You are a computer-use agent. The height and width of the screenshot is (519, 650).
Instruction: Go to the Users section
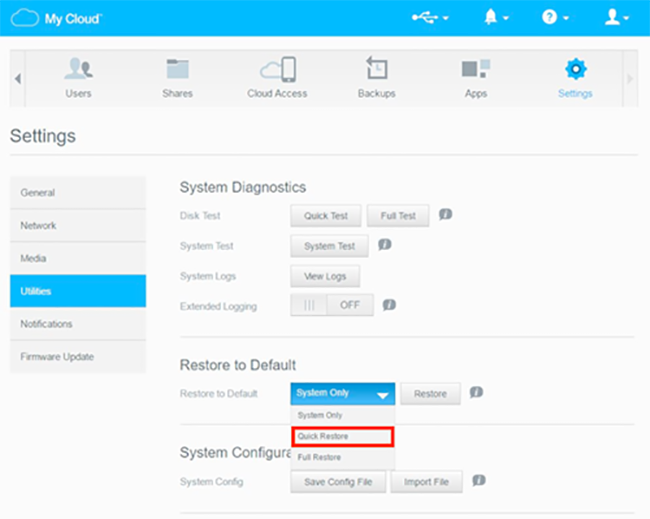point(78,78)
